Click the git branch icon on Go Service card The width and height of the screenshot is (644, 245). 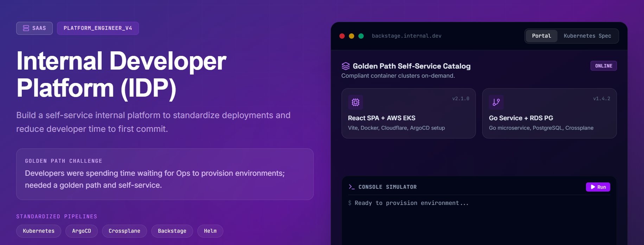[x=496, y=102]
